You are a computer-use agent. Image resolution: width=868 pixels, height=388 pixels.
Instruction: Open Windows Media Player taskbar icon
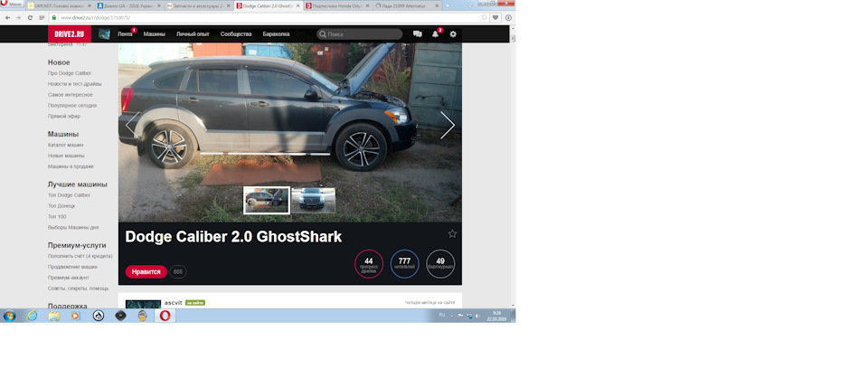(76, 316)
